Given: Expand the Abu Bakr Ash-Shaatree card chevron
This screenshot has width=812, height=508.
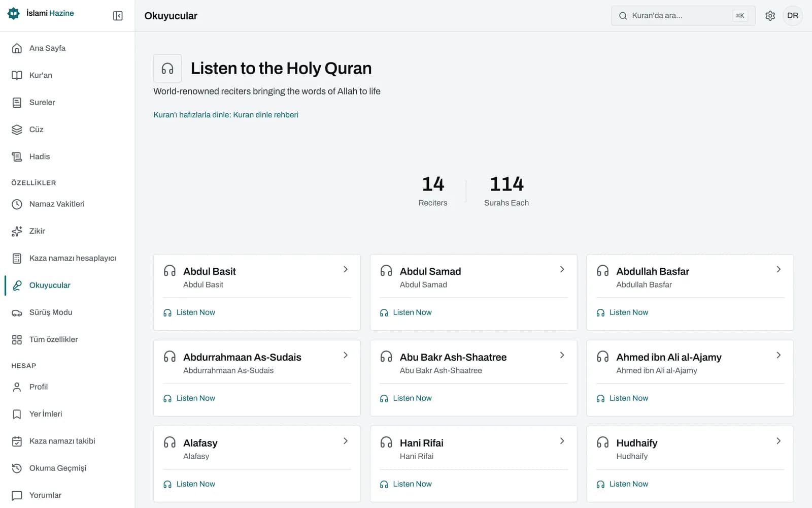Looking at the screenshot, I should [x=562, y=355].
